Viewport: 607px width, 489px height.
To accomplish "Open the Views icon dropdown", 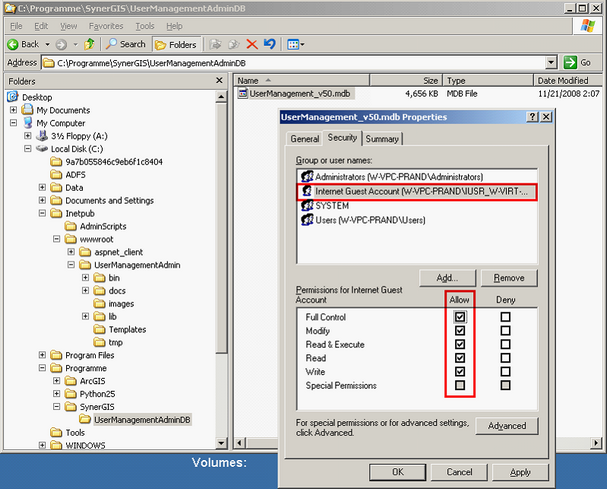I will (296, 45).
